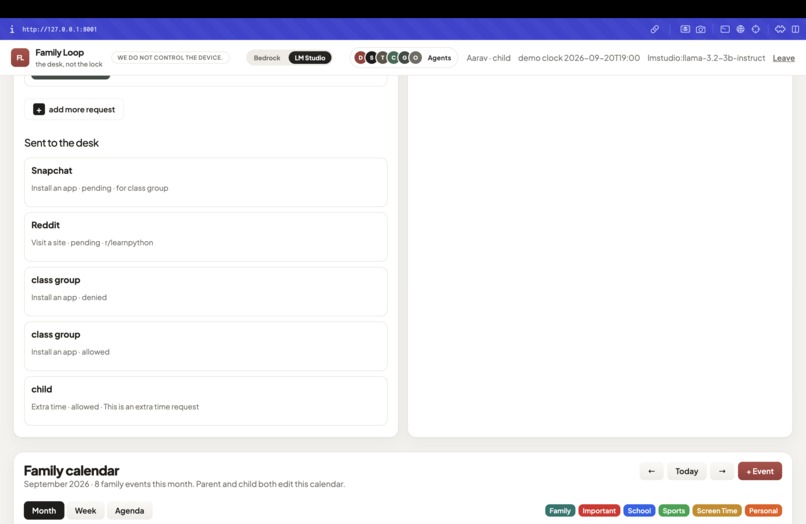
Task: Toggle the split-view columns icon
Action: pos(795,29)
